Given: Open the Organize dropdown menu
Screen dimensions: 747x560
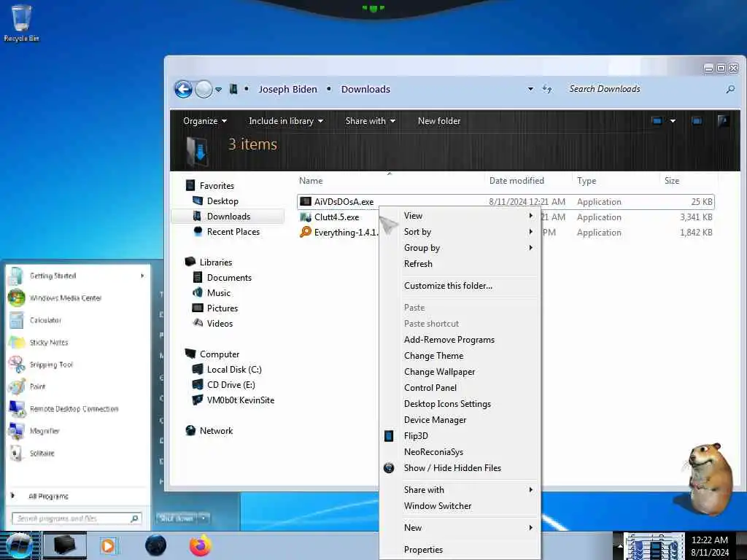Looking at the screenshot, I should [205, 121].
